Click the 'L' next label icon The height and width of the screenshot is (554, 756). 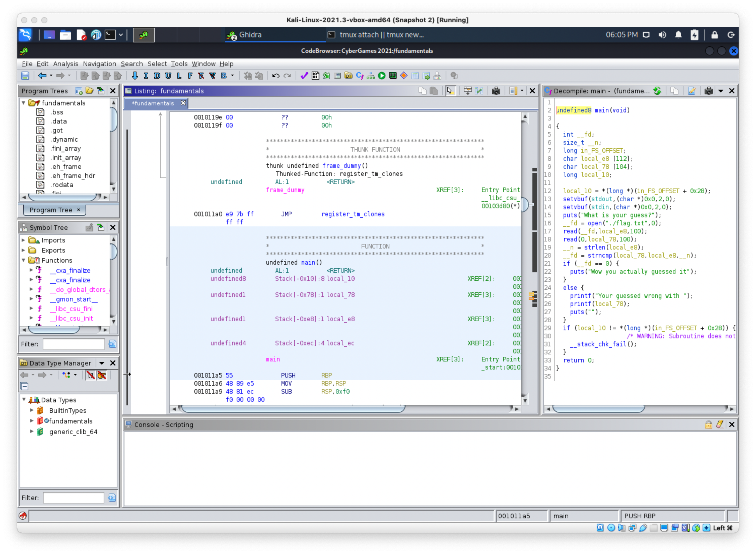179,76
